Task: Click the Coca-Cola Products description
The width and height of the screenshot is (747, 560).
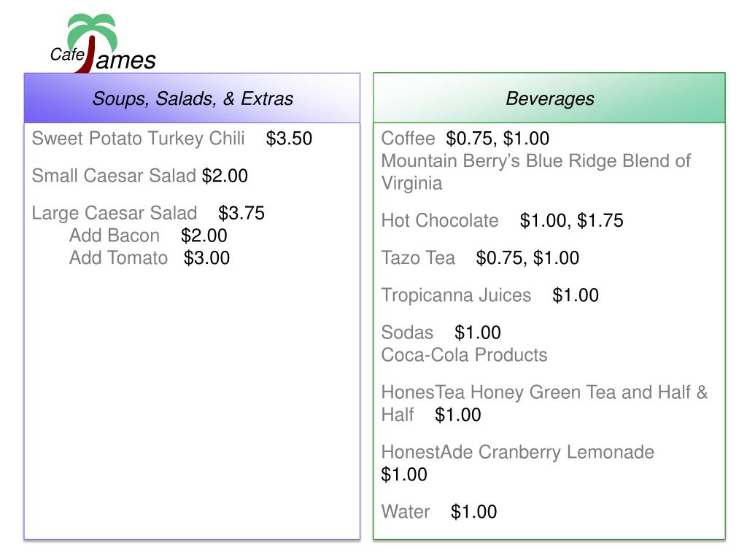Action: (465, 355)
